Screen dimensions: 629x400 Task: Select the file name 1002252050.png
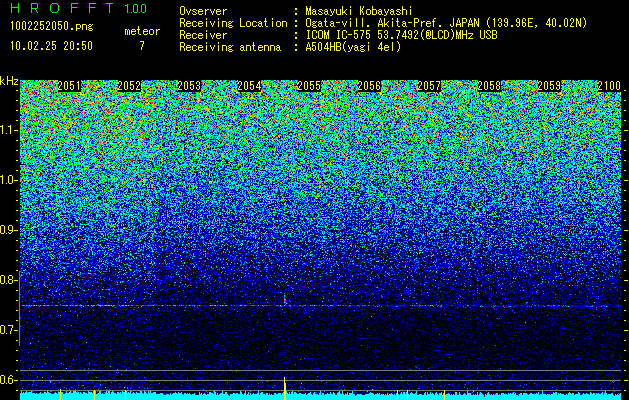[x=52, y=27]
